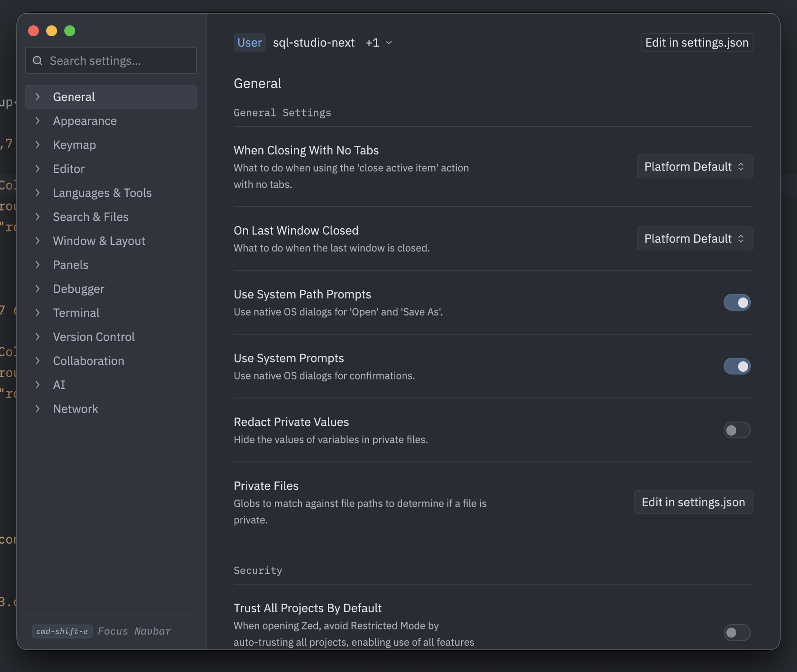Expand the Appearance section chevron
This screenshot has height=672, width=797.
pyautogui.click(x=38, y=121)
